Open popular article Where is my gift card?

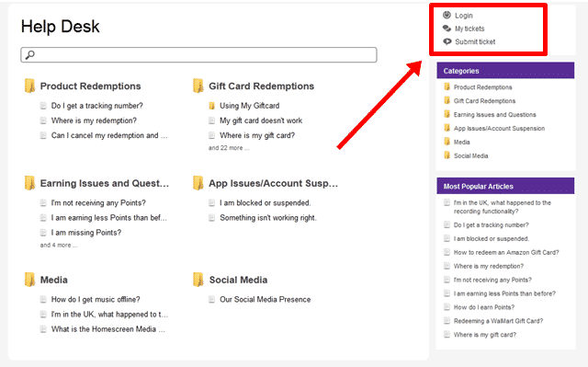485,335
